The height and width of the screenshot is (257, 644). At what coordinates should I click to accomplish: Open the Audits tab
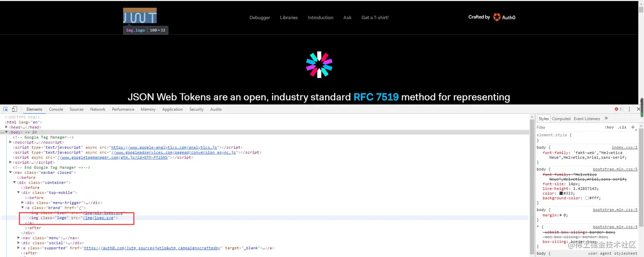tap(216, 109)
